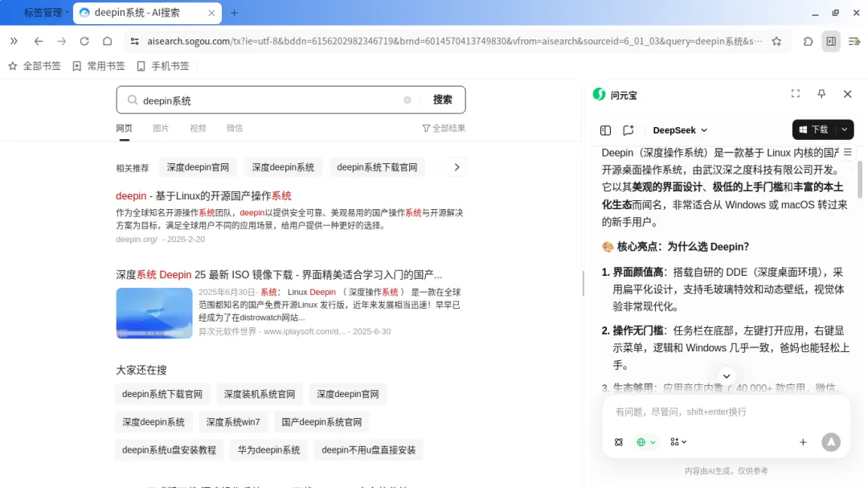Screen dimensions: 868x488
Task: View site information icon in address bar
Action: click(x=134, y=41)
